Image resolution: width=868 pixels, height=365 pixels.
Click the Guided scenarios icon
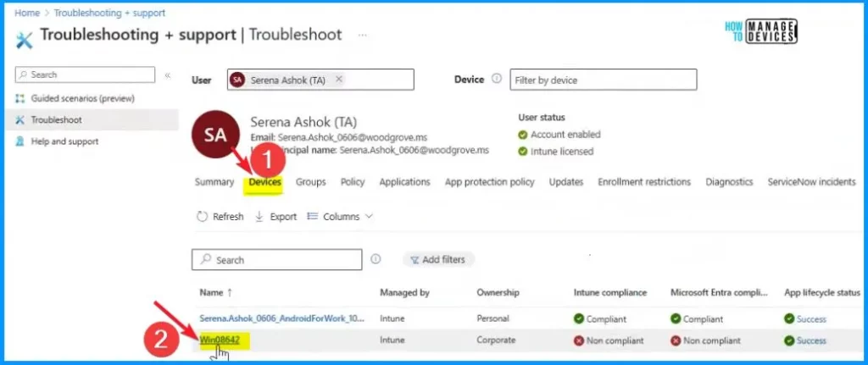coord(20,98)
